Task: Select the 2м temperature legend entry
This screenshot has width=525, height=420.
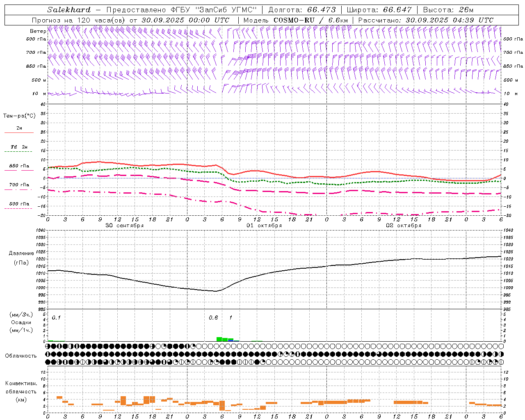Action: coord(19,128)
